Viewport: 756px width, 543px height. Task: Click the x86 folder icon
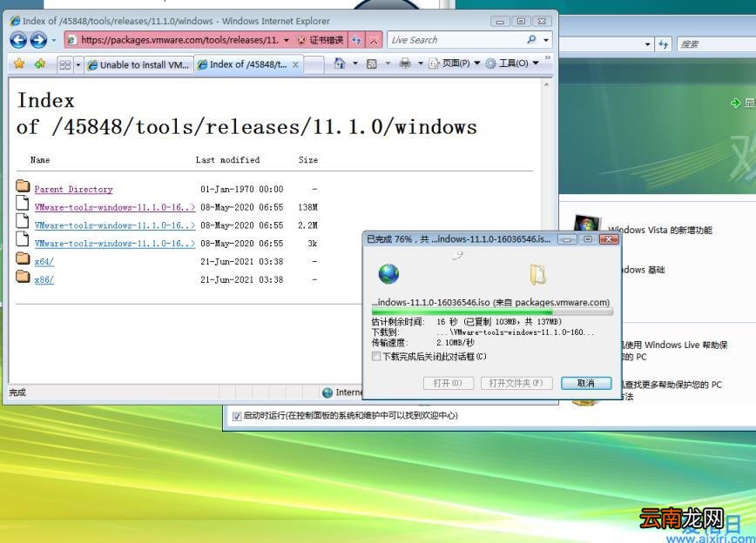[23, 276]
